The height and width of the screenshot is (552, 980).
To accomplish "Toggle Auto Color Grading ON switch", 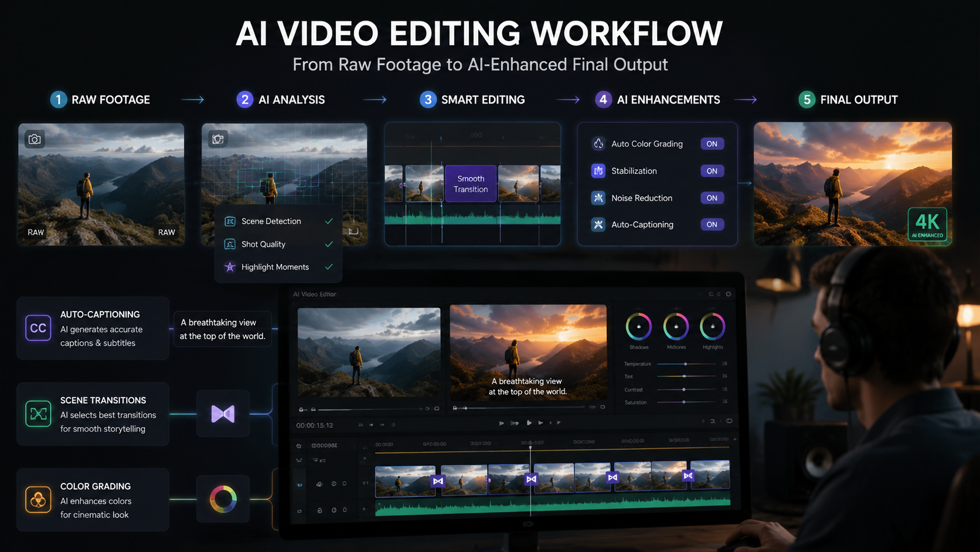I will (712, 144).
